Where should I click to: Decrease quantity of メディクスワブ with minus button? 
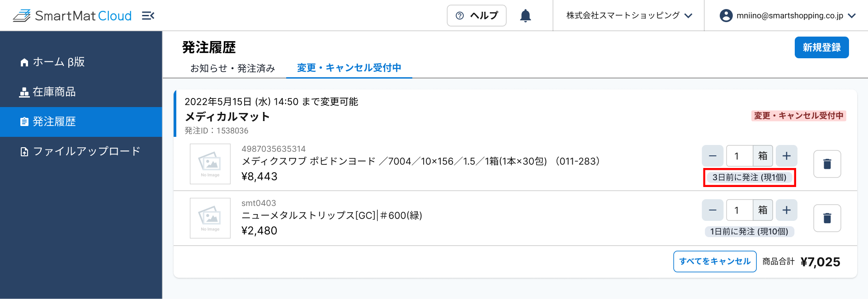pyautogui.click(x=712, y=156)
